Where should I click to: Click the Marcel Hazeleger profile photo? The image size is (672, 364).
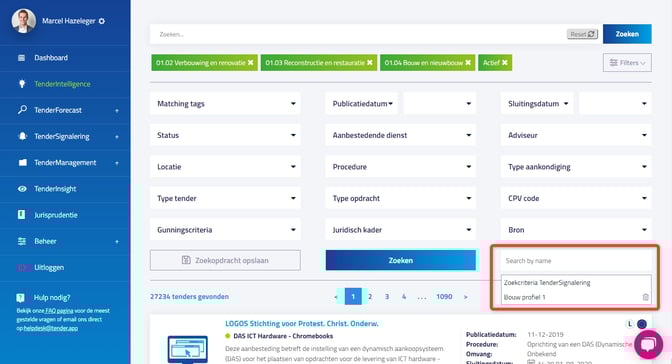point(23,21)
